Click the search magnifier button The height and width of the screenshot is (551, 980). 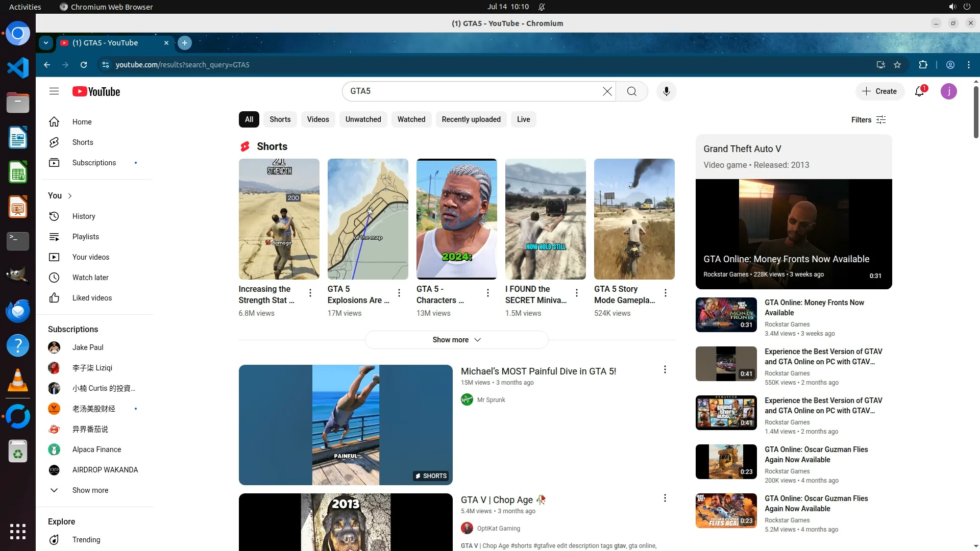point(631,91)
